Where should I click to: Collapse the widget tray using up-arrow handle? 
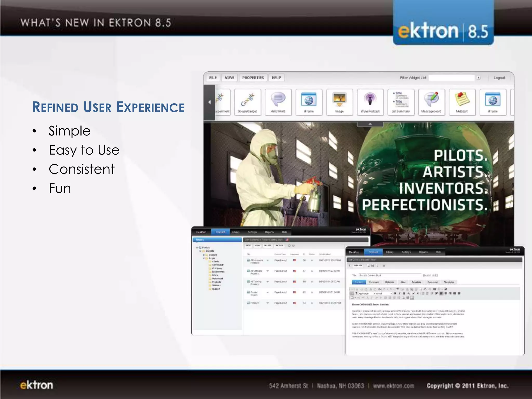370,124
